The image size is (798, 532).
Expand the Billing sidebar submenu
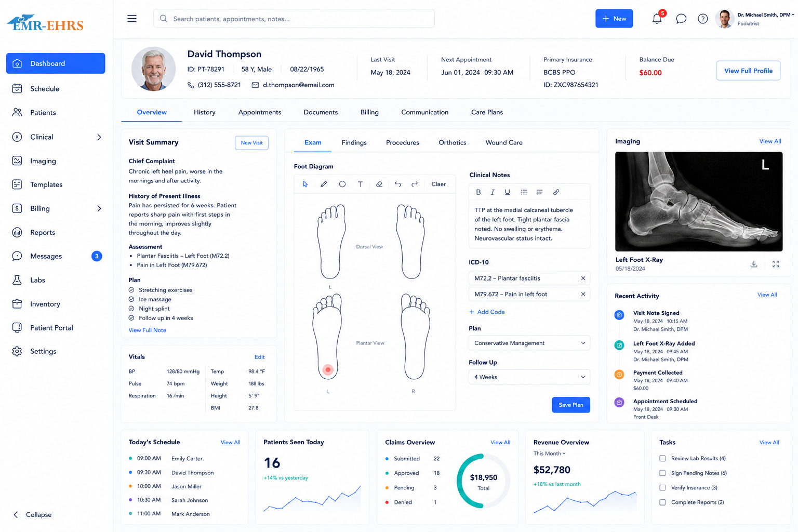click(99, 208)
